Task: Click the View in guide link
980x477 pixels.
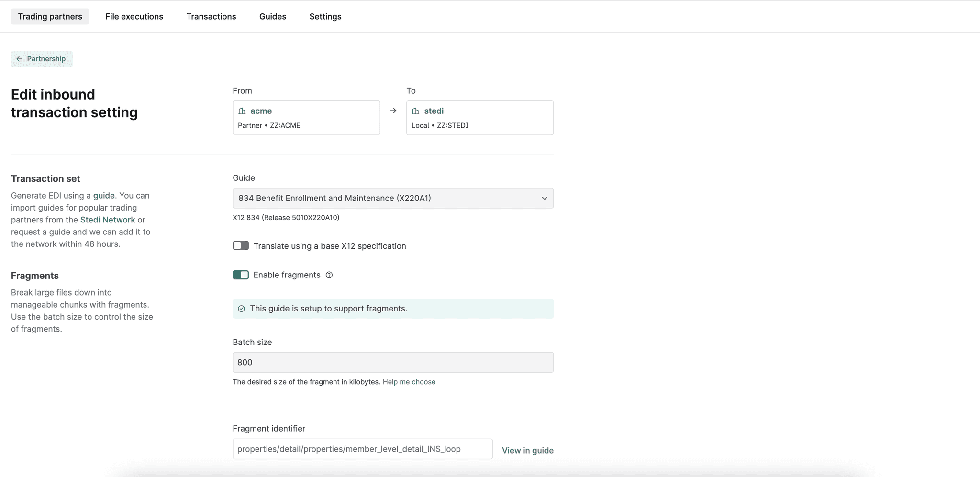Action: (527, 450)
